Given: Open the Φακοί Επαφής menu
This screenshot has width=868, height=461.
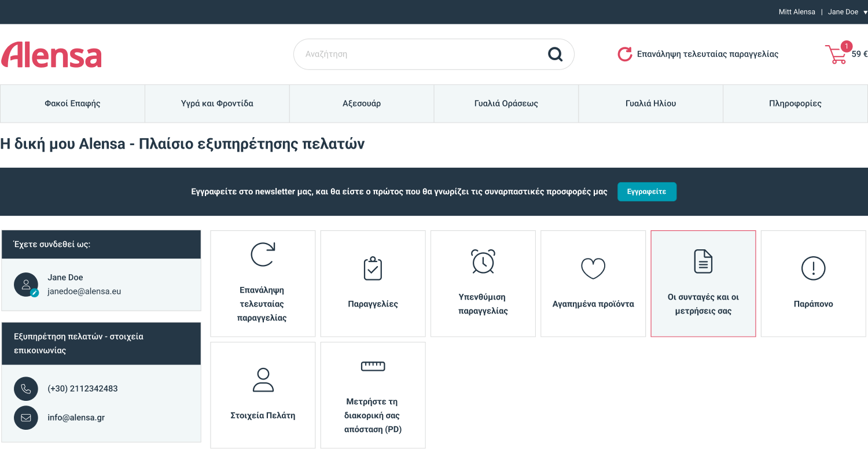Looking at the screenshot, I should click(x=72, y=104).
